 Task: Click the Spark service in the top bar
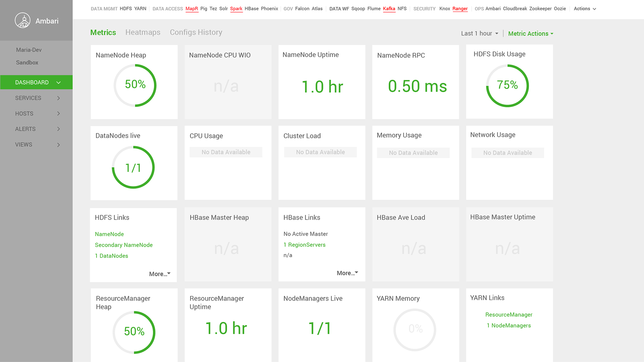(x=236, y=9)
